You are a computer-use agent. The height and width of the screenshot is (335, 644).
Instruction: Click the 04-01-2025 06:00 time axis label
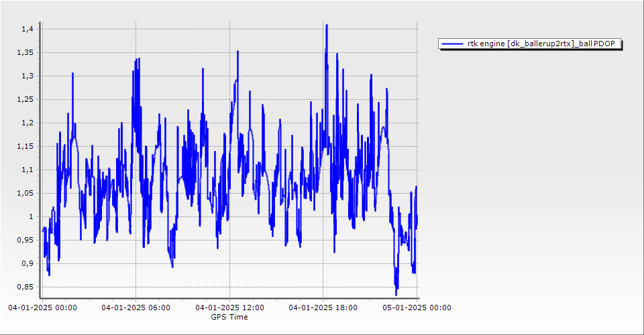[x=136, y=308]
